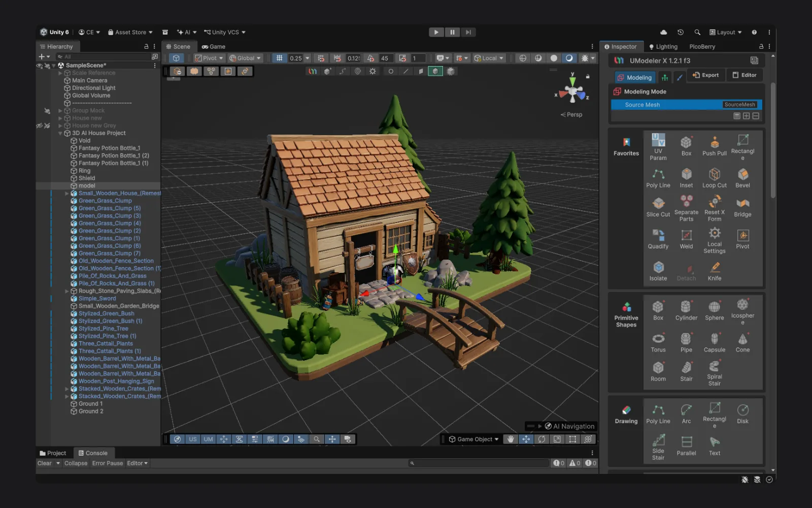Open the Local dropdown in toolbar

[x=489, y=58]
